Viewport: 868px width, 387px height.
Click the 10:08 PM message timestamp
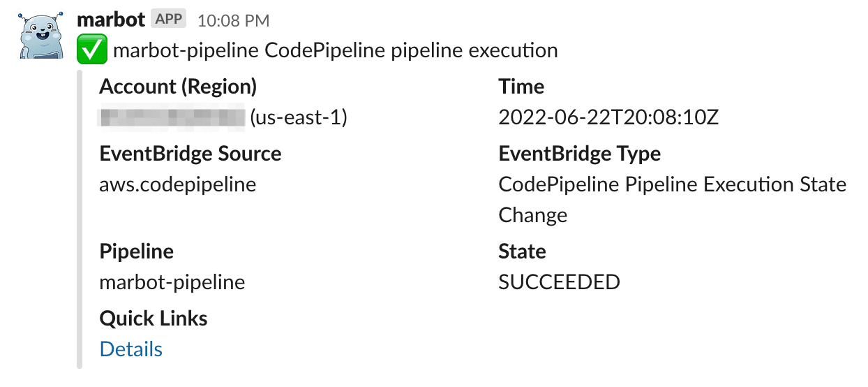(234, 21)
